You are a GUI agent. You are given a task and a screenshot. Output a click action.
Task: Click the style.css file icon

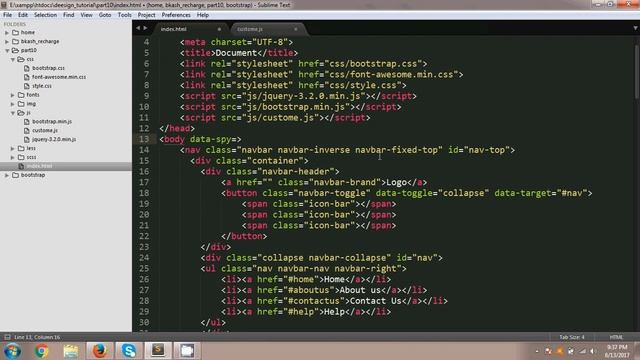click(x=27, y=86)
